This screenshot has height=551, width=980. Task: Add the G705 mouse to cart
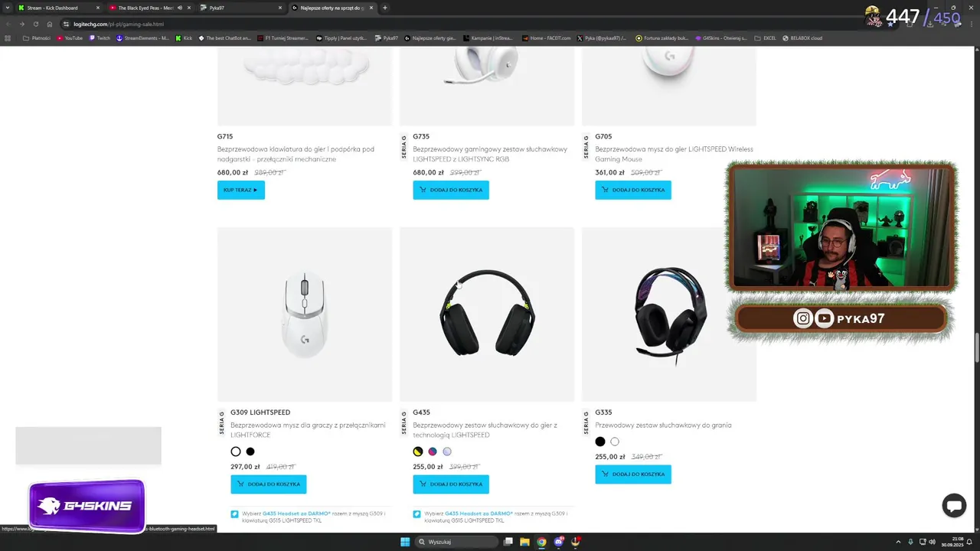pos(633,190)
